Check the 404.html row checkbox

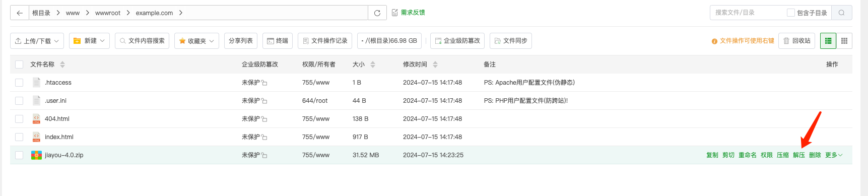pyautogui.click(x=19, y=119)
